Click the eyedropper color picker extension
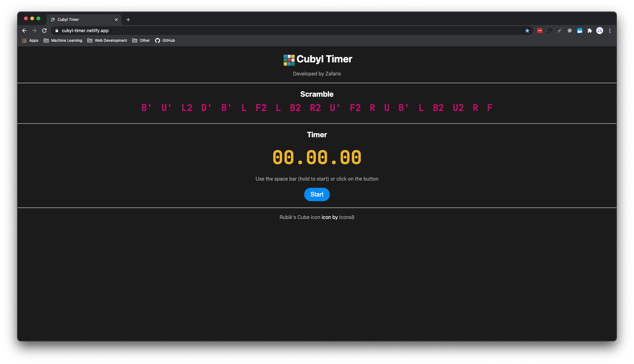Viewport: 634px width, 364px height. click(x=559, y=31)
